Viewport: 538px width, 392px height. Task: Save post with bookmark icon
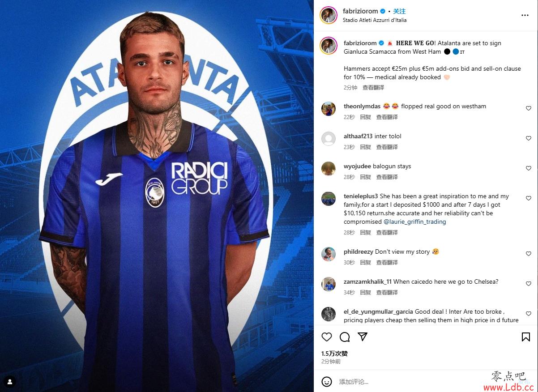(526, 337)
